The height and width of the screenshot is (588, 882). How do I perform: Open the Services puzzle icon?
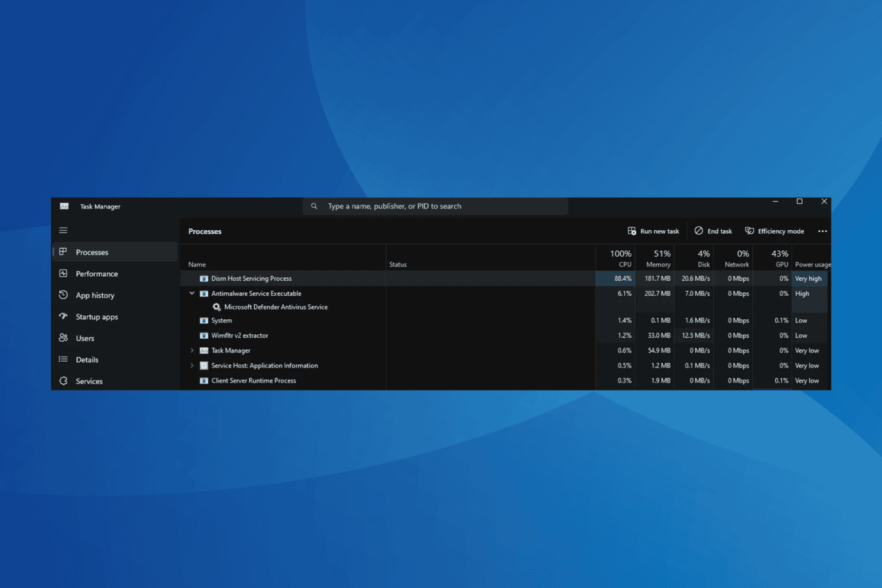click(x=63, y=381)
